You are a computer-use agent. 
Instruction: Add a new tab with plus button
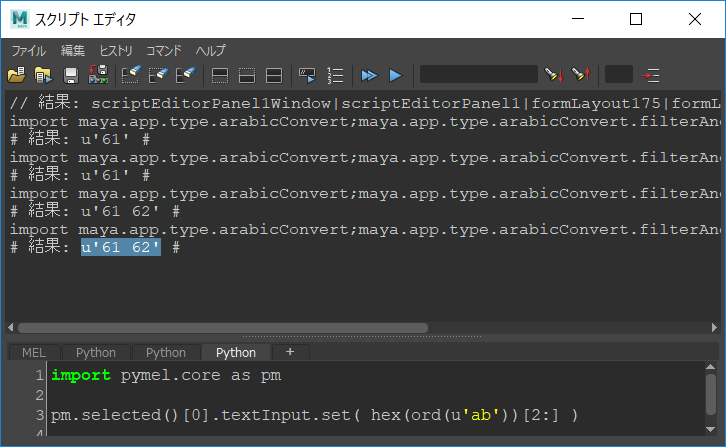tap(290, 352)
